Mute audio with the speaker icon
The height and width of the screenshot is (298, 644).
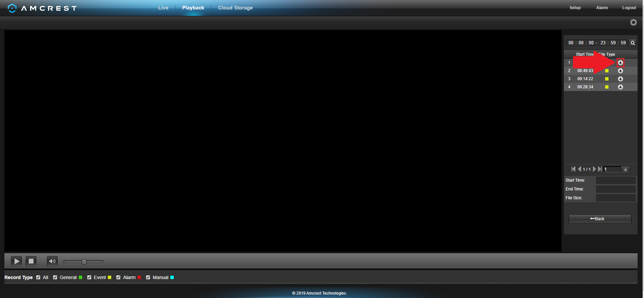pos(52,261)
